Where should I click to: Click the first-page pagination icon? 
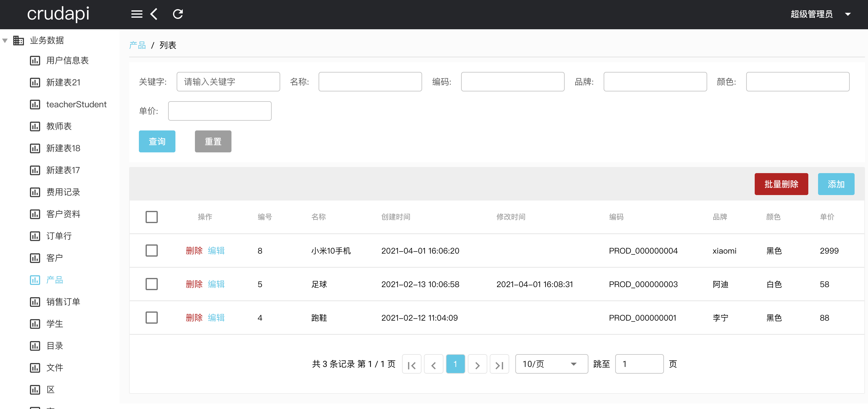click(x=411, y=364)
